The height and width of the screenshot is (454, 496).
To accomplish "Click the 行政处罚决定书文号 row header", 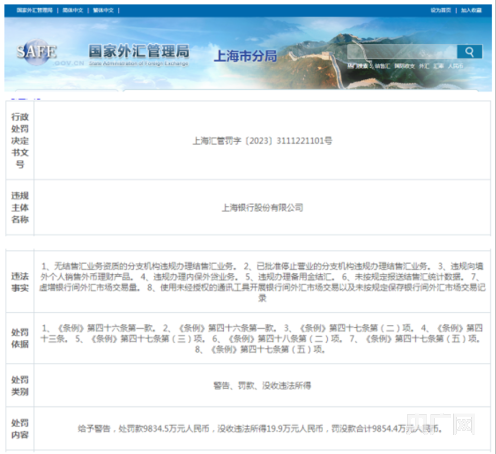I will coord(20,140).
